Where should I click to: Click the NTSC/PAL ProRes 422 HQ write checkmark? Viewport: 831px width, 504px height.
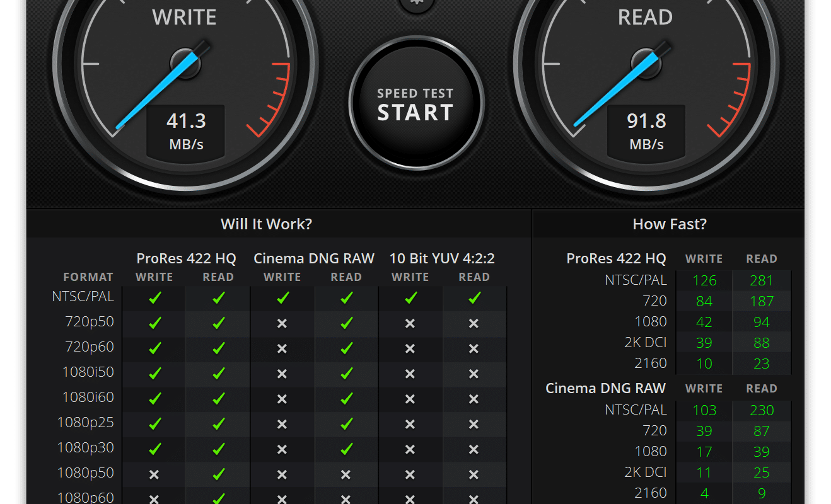point(154,298)
